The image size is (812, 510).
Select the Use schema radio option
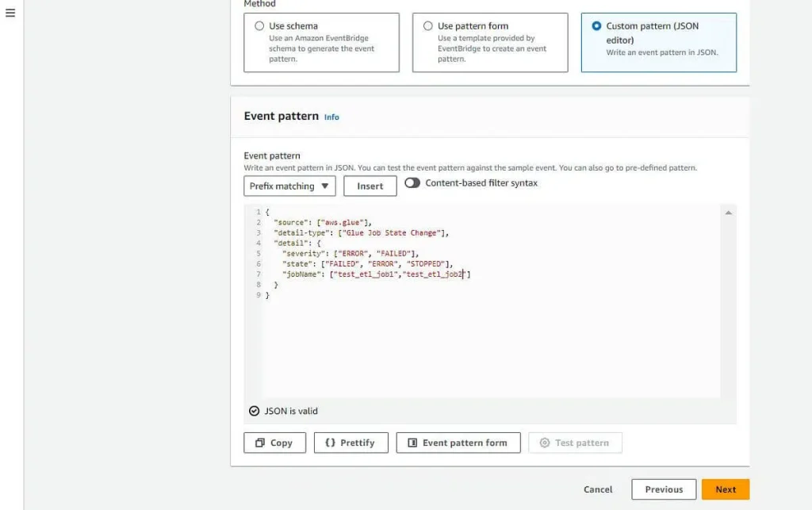point(259,26)
